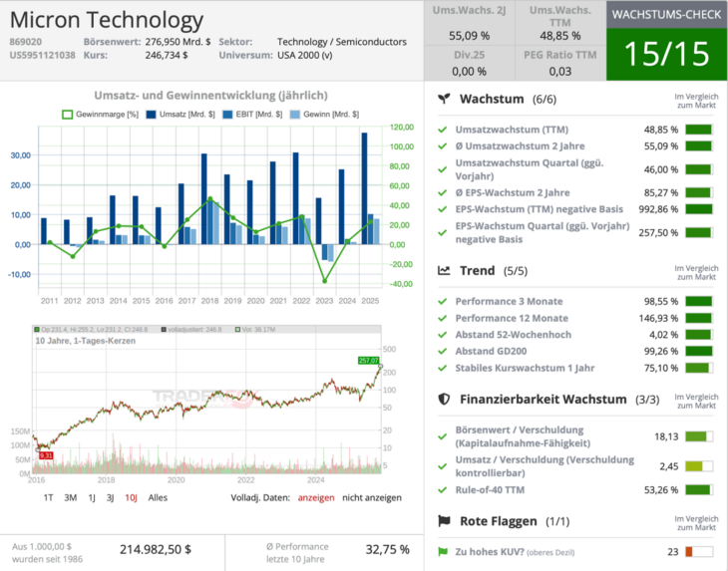Image resolution: width=728 pixels, height=571 pixels.
Task: Switch the chart range to 1T
Action: (x=48, y=497)
